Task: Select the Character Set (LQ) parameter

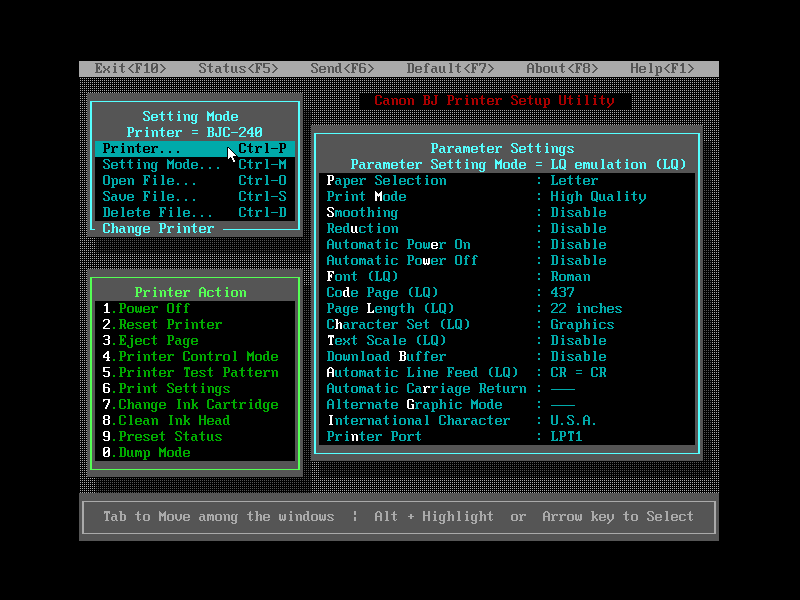Action: point(507,324)
